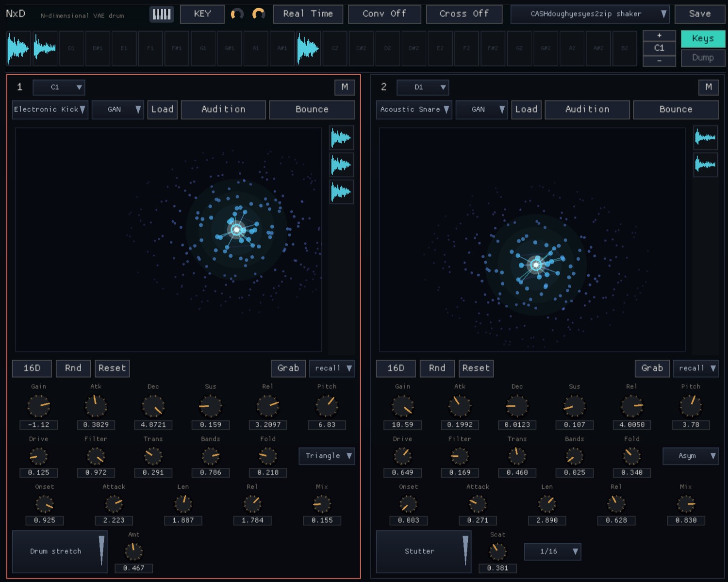Switch to the Dump tab
Viewport: 728px width, 582px height.
703,58
